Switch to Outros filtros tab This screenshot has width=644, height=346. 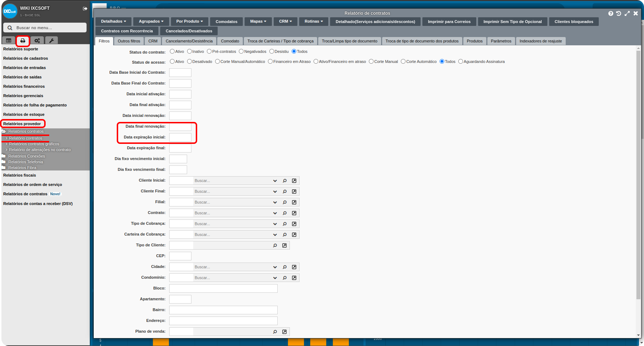pyautogui.click(x=129, y=41)
